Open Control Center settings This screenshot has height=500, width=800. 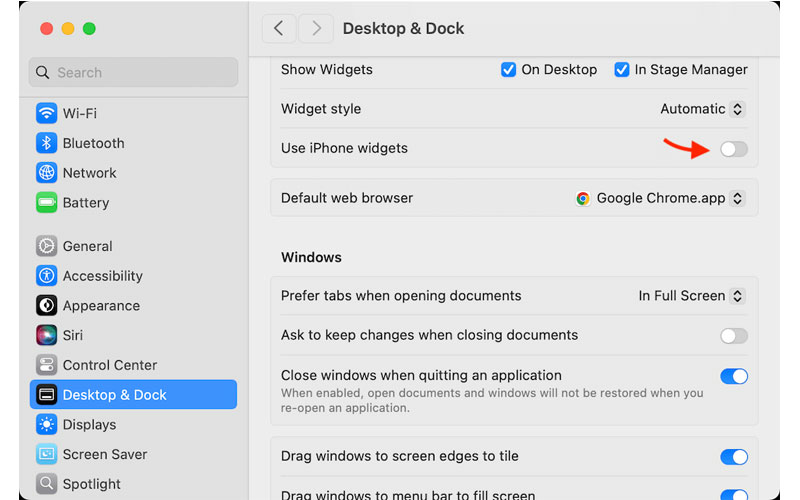133,365
